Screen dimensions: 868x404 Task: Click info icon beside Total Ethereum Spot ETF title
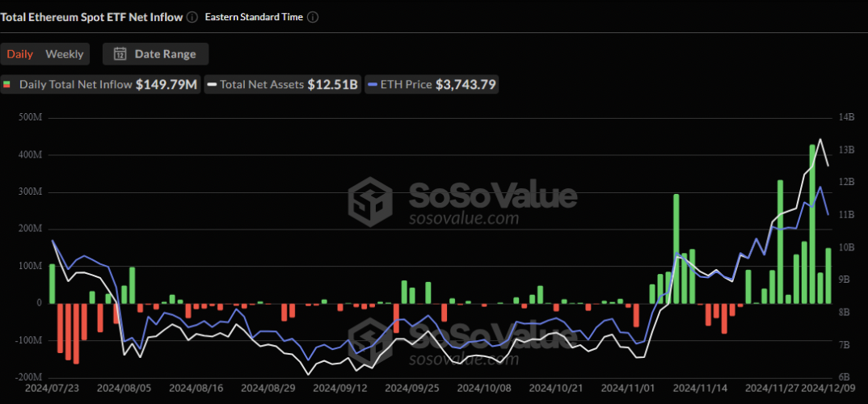coord(192,16)
